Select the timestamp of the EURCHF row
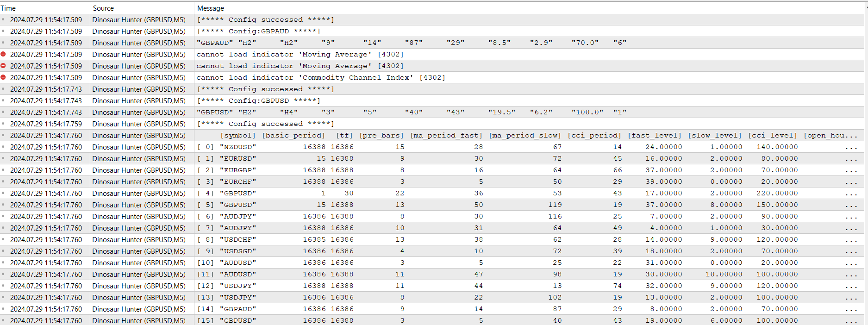 (x=46, y=181)
